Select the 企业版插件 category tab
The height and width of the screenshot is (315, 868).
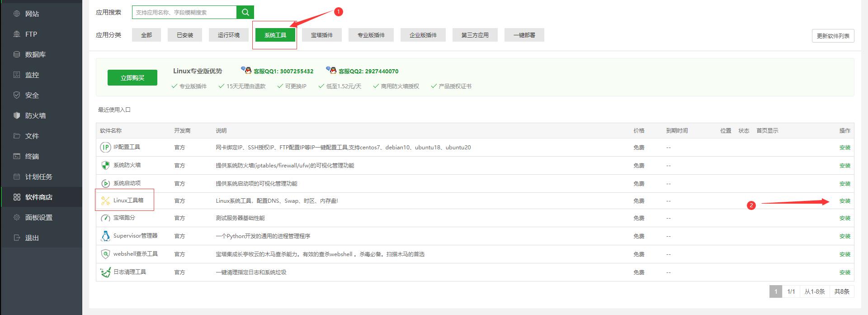(423, 35)
